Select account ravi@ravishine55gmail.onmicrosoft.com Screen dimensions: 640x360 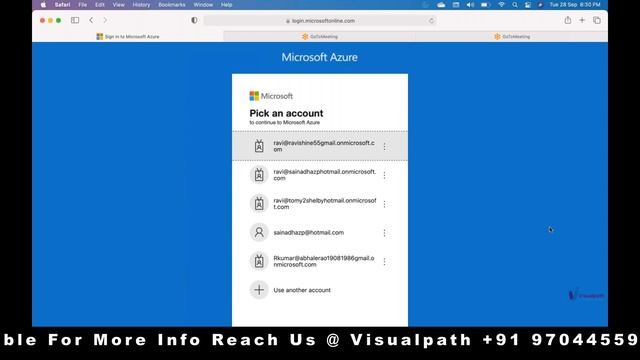320,146
